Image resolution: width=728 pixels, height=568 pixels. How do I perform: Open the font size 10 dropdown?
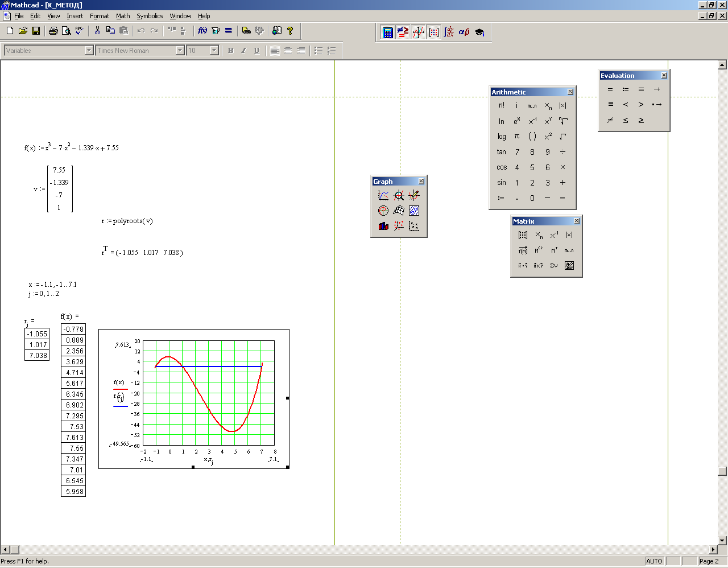click(214, 51)
